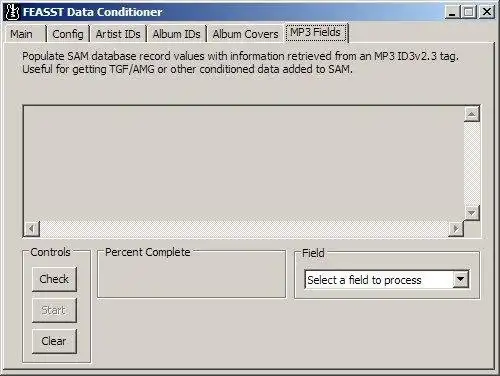
Task: Open the Config tab
Action: pos(68,34)
